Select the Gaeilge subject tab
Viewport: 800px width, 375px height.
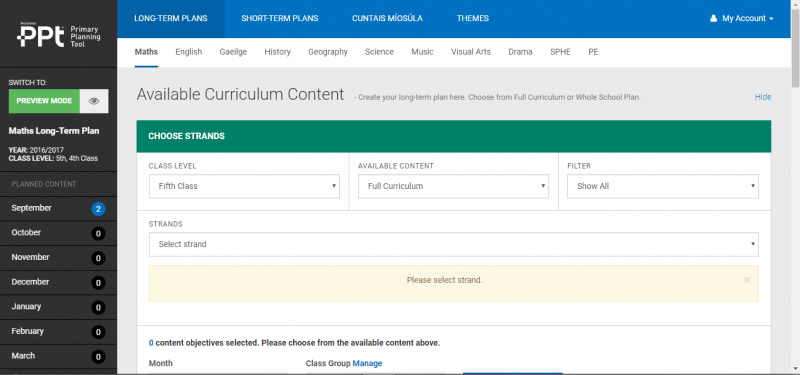click(233, 52)
